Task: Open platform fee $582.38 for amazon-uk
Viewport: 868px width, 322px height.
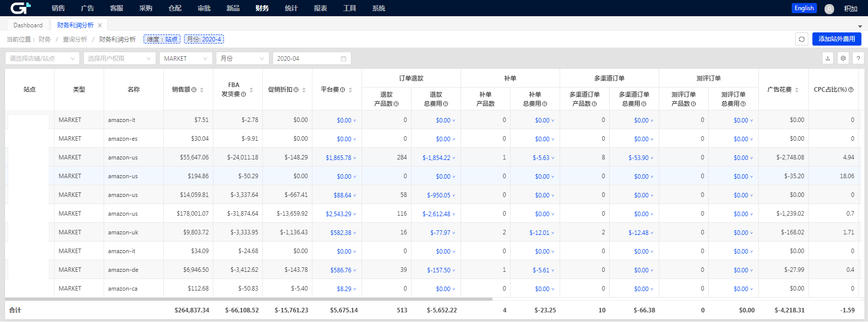Action: (x=343, y=233)
